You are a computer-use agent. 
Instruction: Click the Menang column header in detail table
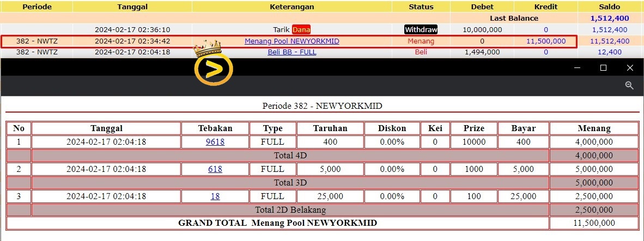(594, 128)
